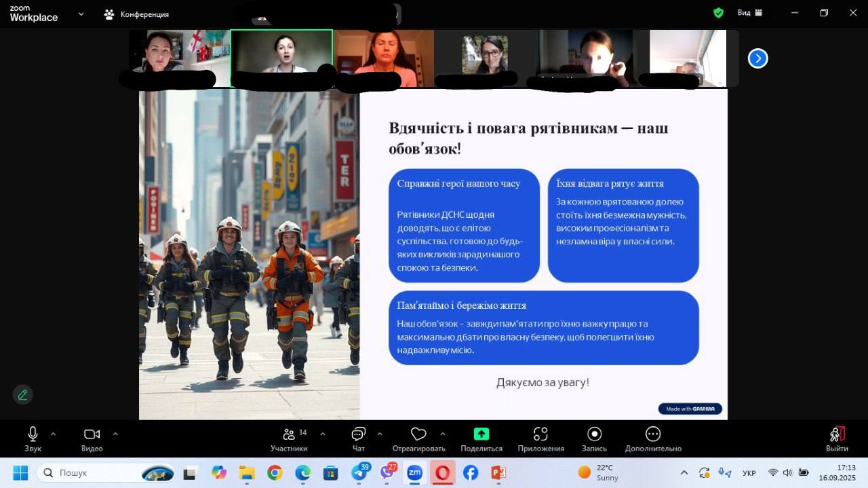Open Participants list showing 14
Screen dimensions: 868x488
[289, 434]
